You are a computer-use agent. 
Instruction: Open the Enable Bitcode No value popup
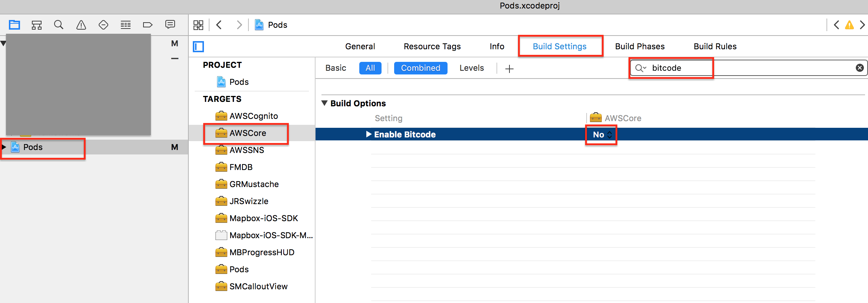tap(602, 134)
